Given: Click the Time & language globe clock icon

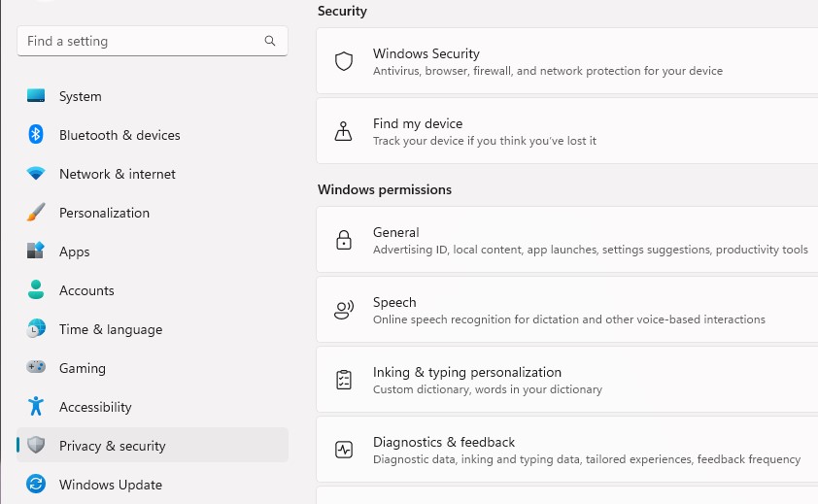Looking at the screenshot, I should (x=36, y=328).
